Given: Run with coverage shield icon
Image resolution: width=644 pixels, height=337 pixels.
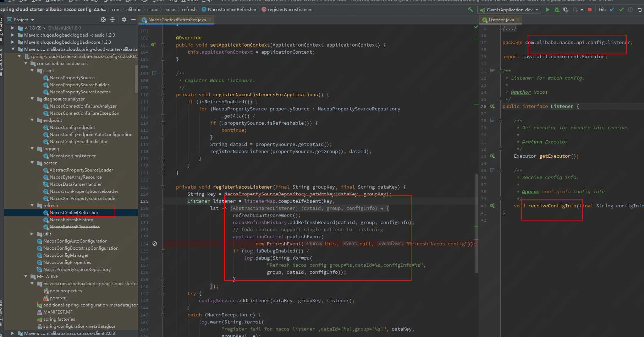Looking at the screenshot, I should coord(566,10).
